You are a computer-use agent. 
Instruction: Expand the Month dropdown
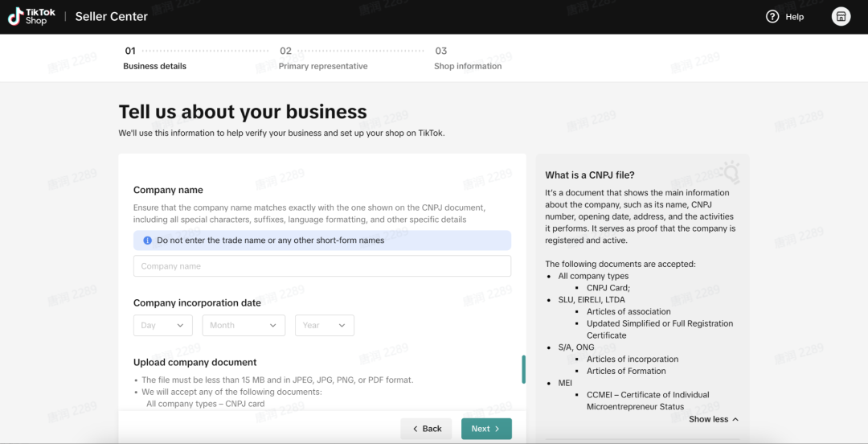click(x=244, y=325)
